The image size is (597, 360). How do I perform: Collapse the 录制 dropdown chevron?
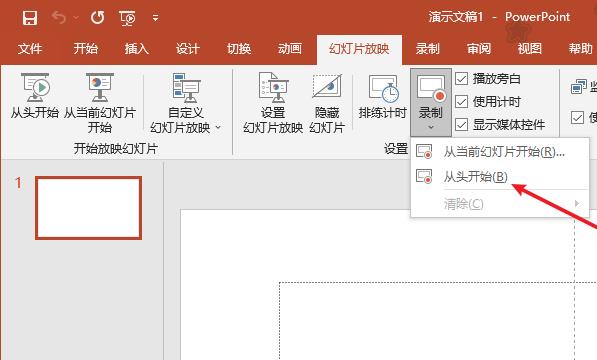[431, 127]
